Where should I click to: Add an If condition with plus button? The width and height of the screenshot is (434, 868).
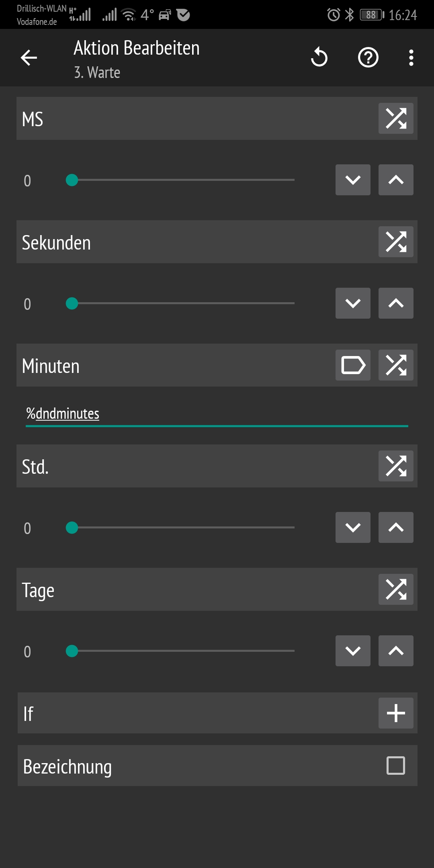[396, 713]
